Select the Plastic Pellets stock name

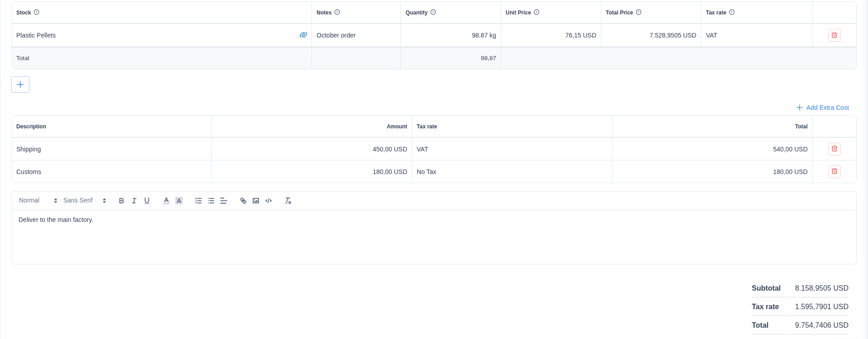point(36,35)
